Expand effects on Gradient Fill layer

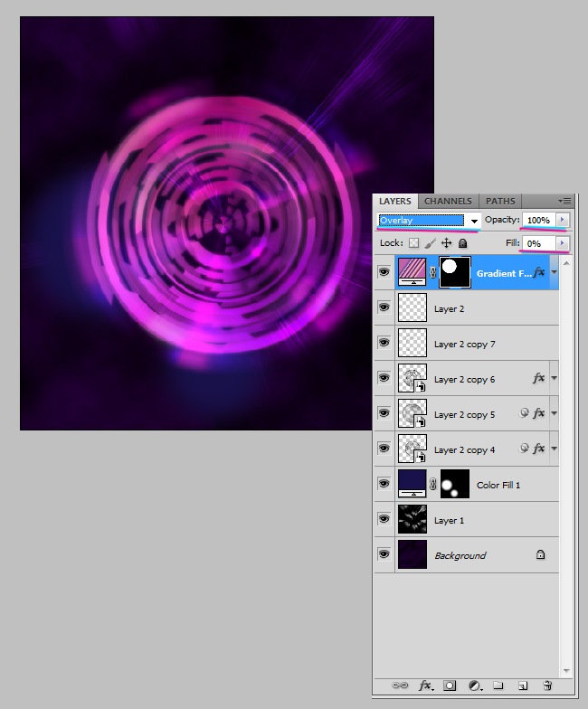pos(554,273)
